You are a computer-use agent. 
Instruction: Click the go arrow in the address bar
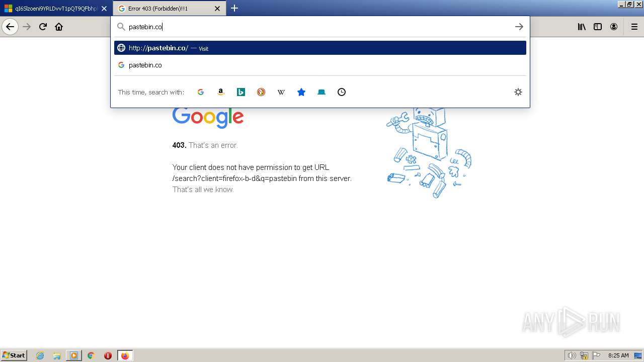click(519, 27)
